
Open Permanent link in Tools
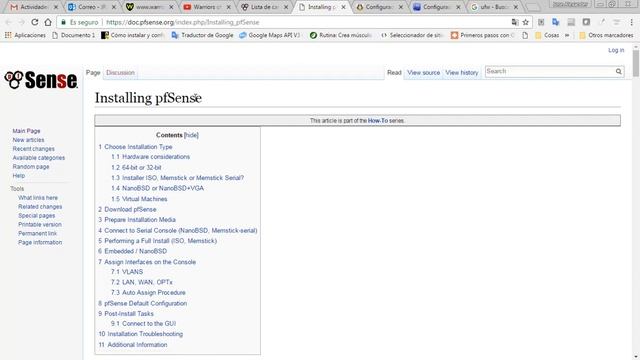tap(38, 234)
